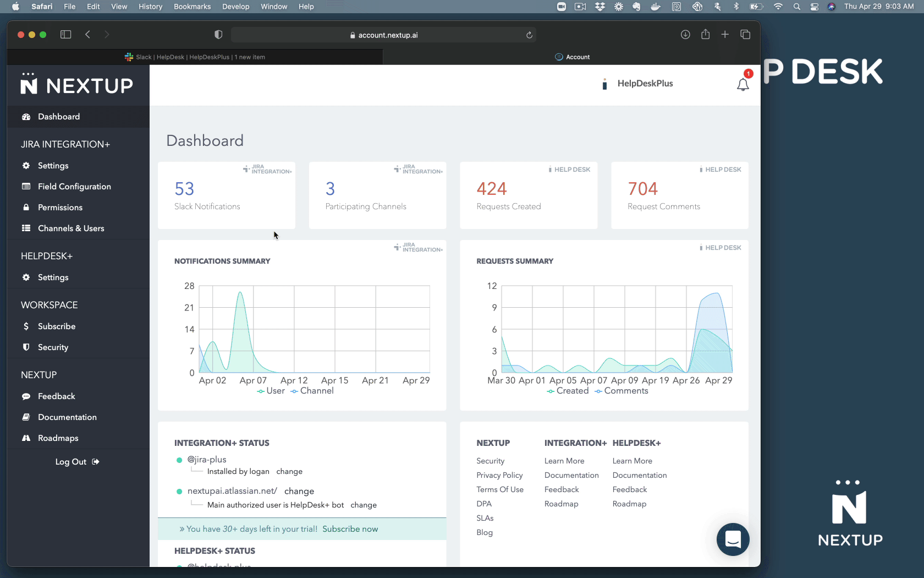Open the Wi-Fi menu bar icon
The height and width of the screenshot is (578, 924).
[x=778, y=7]
